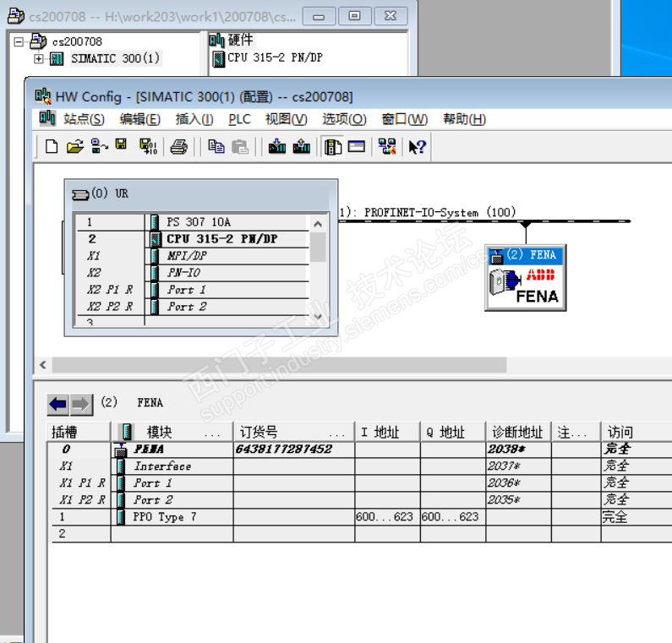The image size is (672, 643).
Task: Collapse the cs200708 project tree node
Action: click(19, 41)
